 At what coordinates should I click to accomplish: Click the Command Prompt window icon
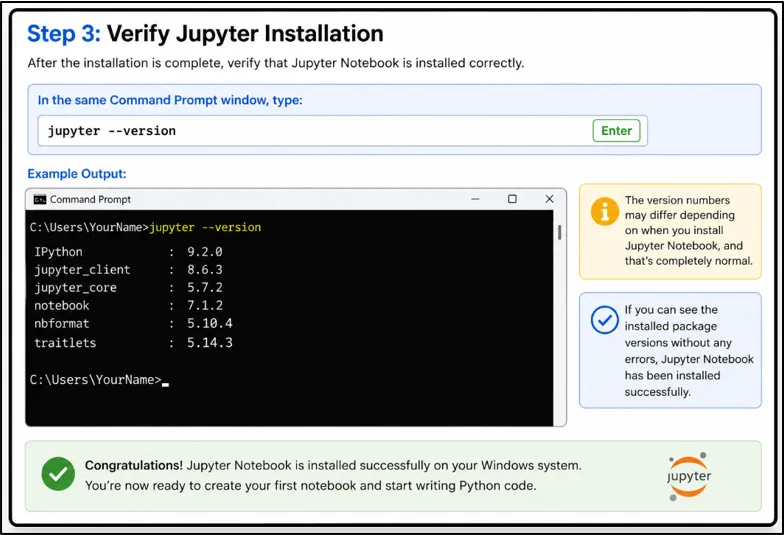point(40,200)
